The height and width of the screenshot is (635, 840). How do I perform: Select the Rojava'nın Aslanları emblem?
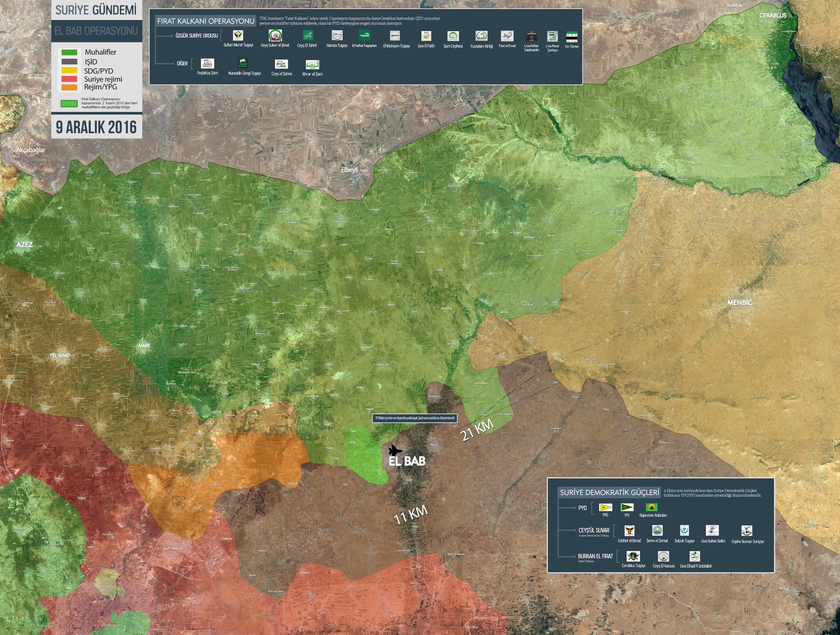pos(651,507)
